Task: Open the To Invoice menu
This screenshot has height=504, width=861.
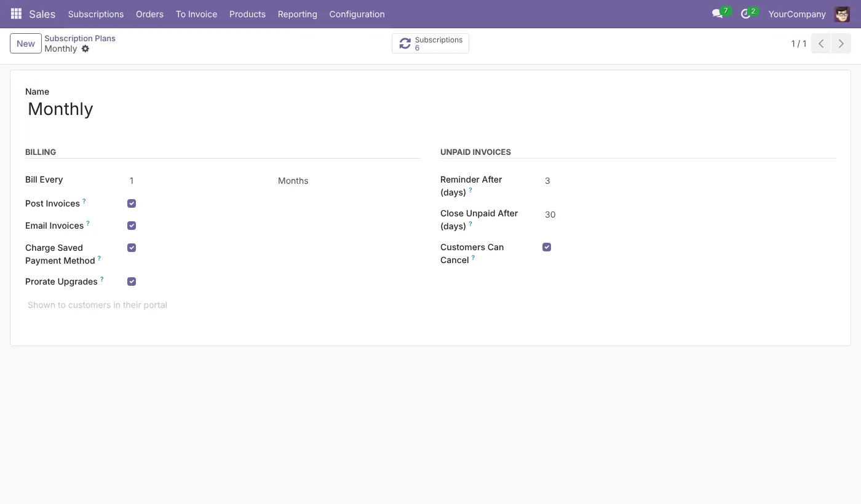Action: (196, 14)
